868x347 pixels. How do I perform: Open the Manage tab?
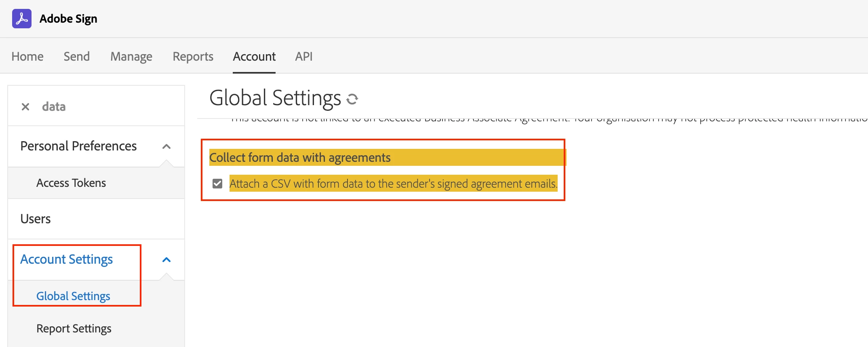(131, 56)
